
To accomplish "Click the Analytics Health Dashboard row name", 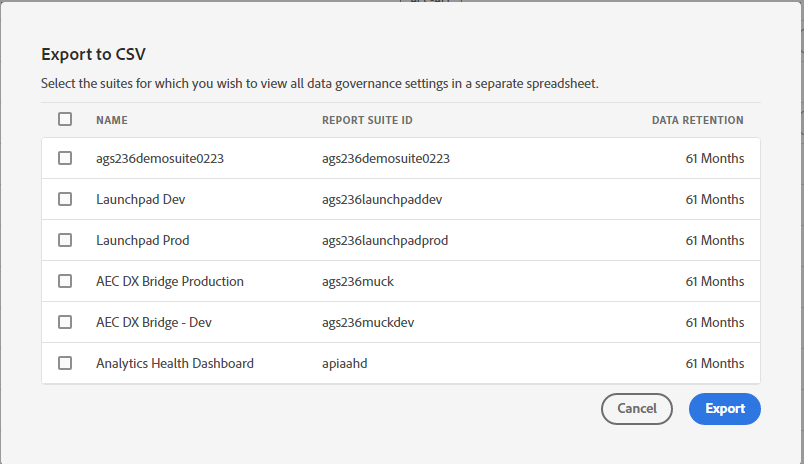I will pyautogui.click(x=174, y=363).
